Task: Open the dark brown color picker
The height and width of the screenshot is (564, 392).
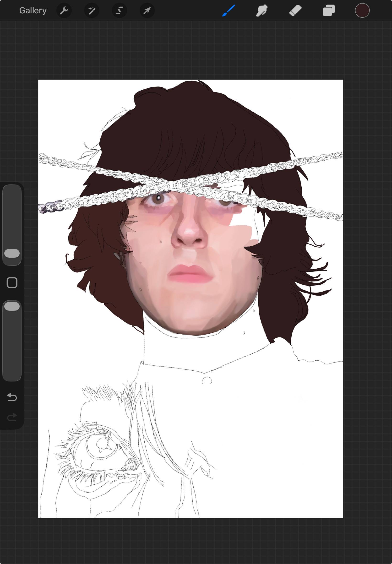Action: pos(362,11)
